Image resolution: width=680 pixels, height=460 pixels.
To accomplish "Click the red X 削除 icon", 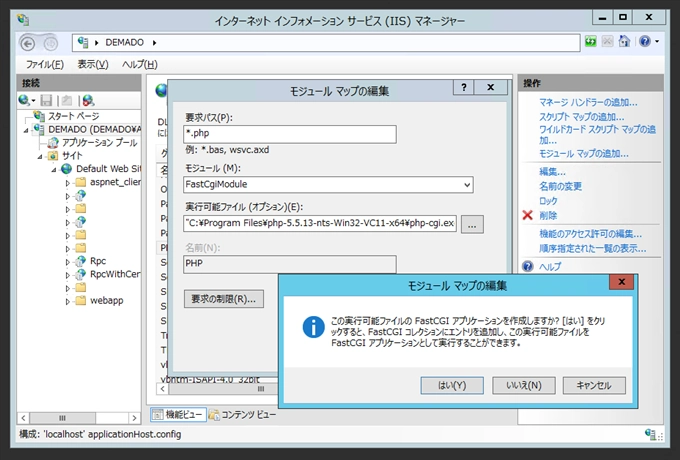I will pos(527,215).
